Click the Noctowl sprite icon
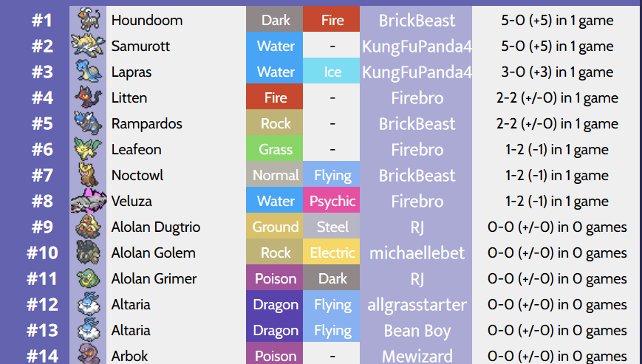The width and height of the screenshot is (642, 364). (88, 175)
